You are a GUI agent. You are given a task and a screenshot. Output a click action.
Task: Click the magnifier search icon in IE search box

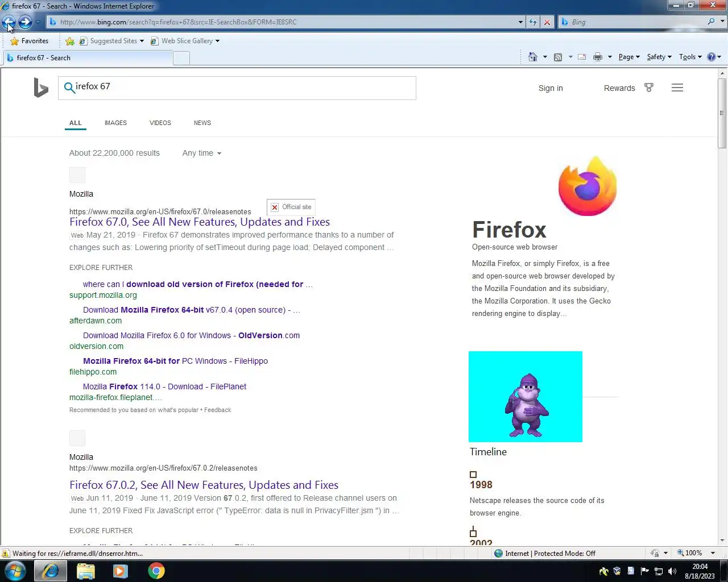point(711,22)
